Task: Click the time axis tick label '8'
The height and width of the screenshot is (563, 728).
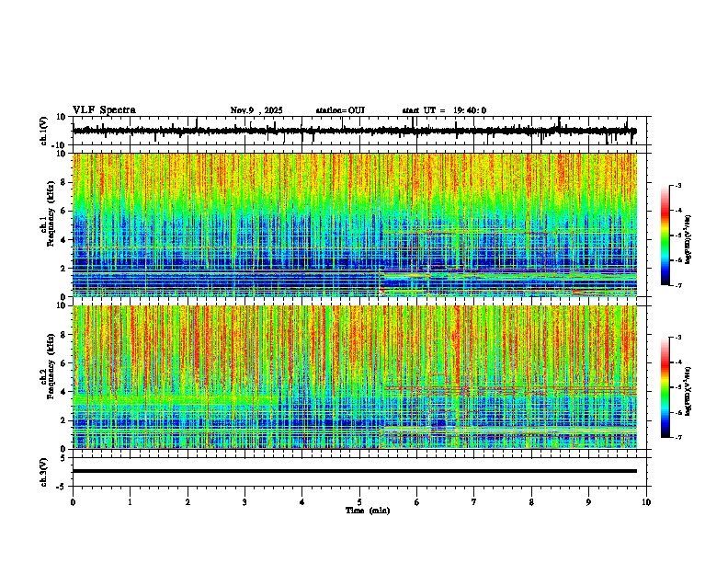Action: click(x=531, y=502)
